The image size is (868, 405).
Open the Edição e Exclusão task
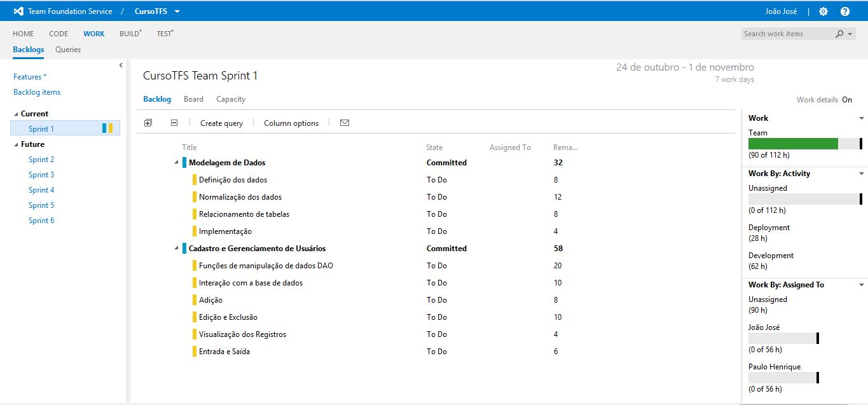[x=228, y=317]
